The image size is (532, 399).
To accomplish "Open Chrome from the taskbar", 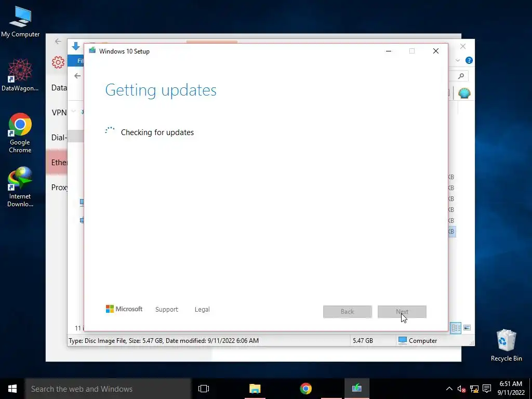I will coord(305,389).
